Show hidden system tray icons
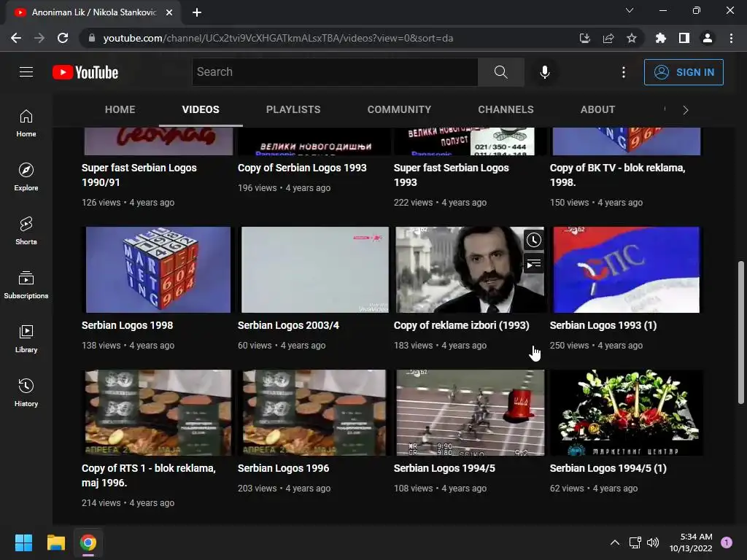Screen dimensions: 747x560 (x=615, y=542)
